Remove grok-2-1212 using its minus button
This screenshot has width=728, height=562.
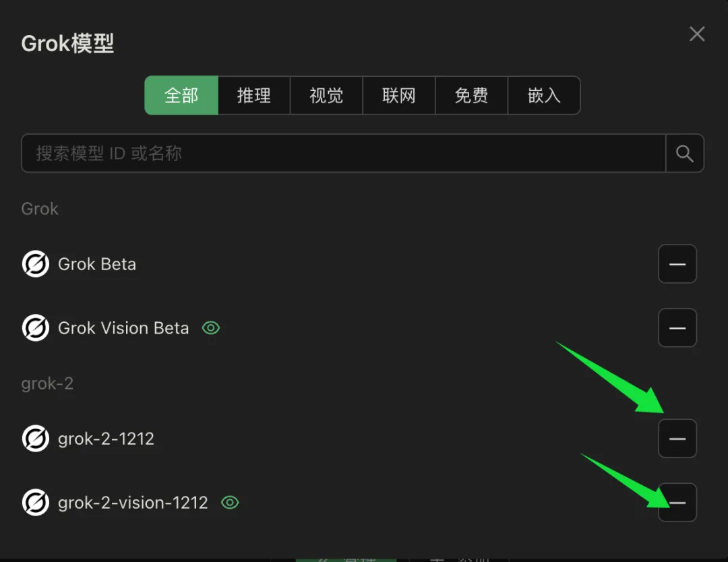677,439
